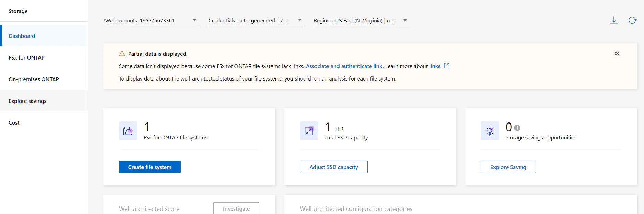644x214 pixels.
Task: Open the external link icon after links
Action: [x=447, y=66]
